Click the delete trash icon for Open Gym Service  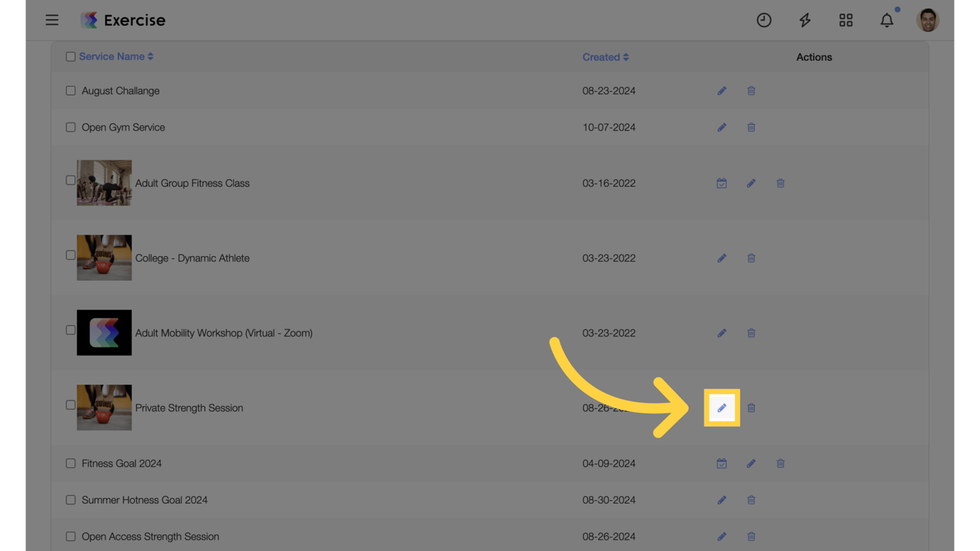(x=751, y=127)
